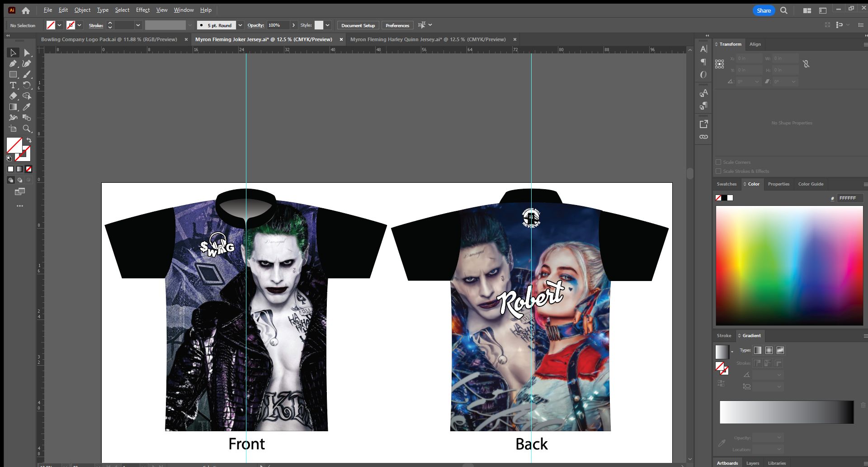Viewport: 868px width, 467px height.
Task: Open the Character panel icon
Action: [703, 49]
